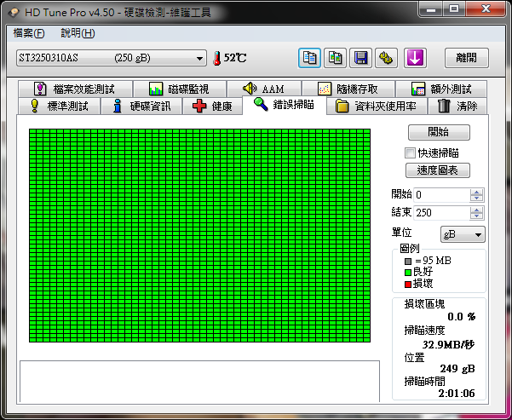This screenshot has width=512, height=420.
Task: Switch to the 磁碟監視 tab
Action: point(180,89)
